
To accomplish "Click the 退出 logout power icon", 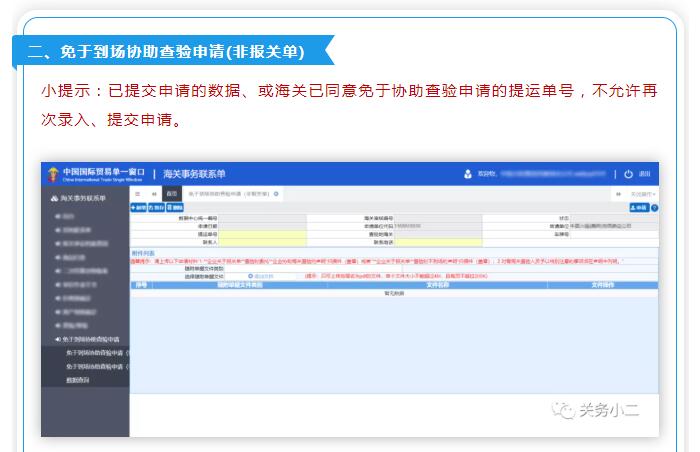I will point(628,173).
